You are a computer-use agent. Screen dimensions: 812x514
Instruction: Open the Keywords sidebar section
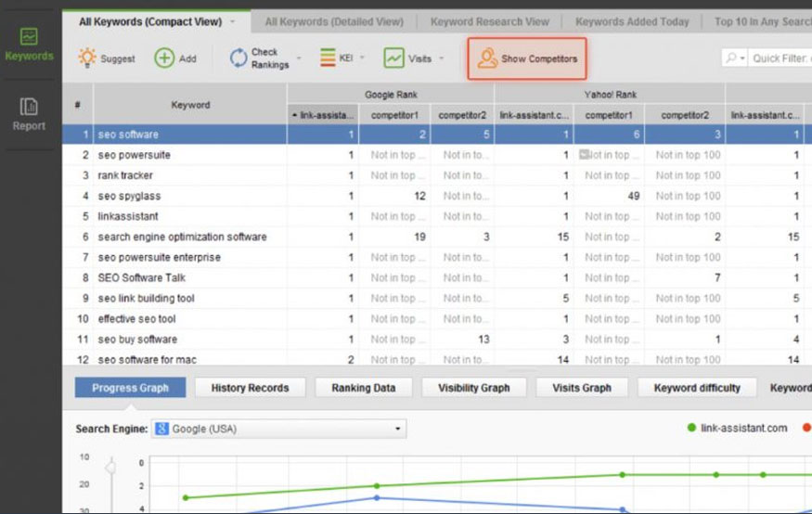tap(29, 45)
